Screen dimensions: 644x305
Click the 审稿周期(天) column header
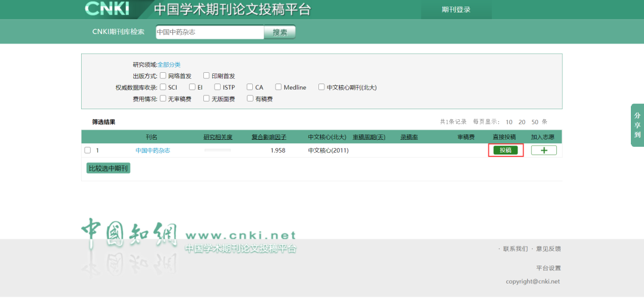369,137
